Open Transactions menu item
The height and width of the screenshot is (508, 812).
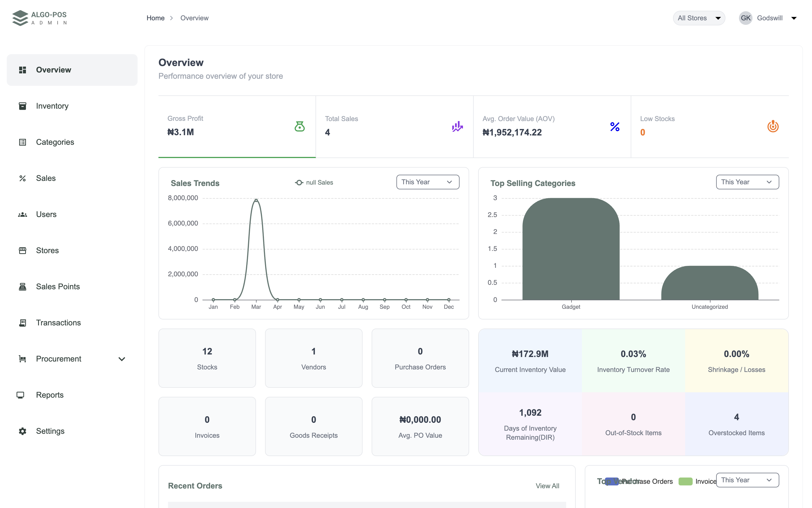(72, 323)
